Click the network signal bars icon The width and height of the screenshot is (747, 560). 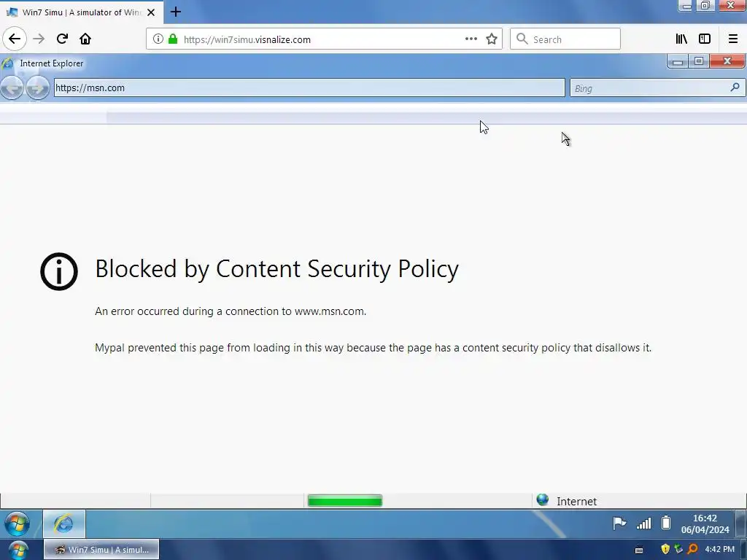click(x=643, y=524)
